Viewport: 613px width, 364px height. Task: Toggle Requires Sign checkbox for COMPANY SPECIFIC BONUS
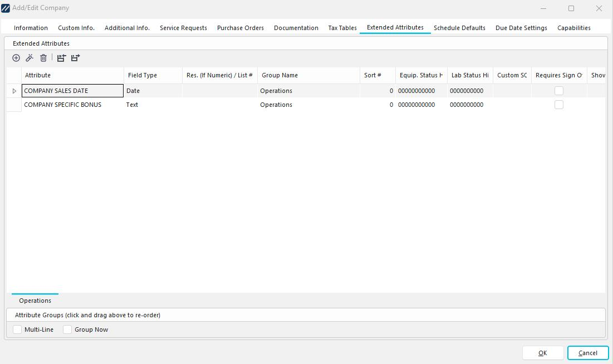[x=559, y=105]
